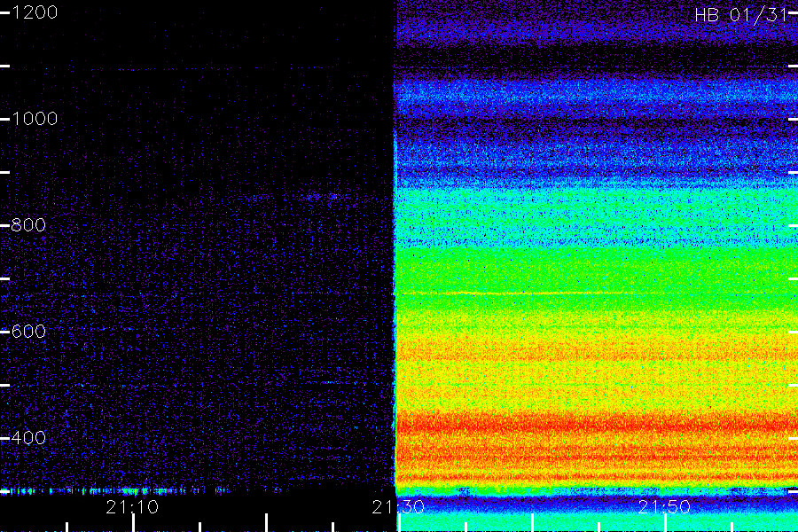Click the 600 frequency axis label
The image size is (798, 532).
[28, 332]
